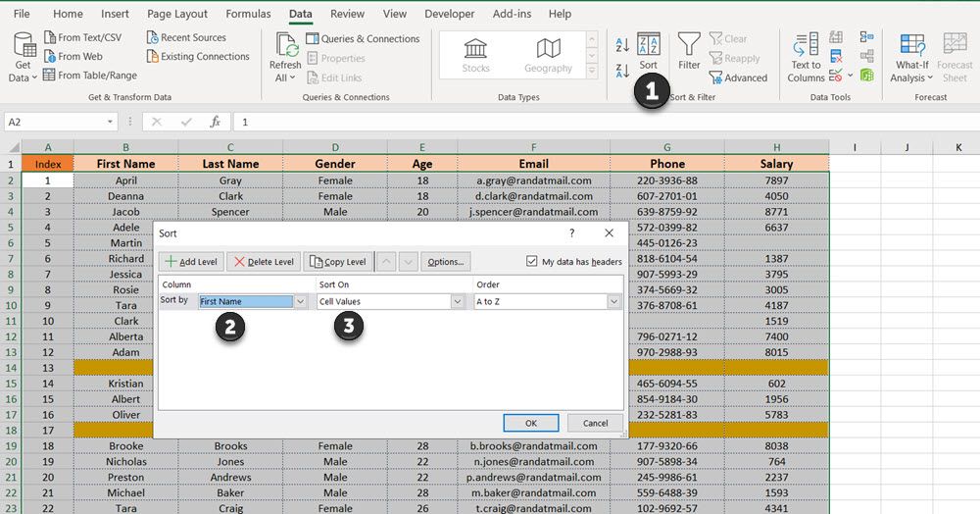Click the Sort Z to A descending icon
The image size is (980, 514).
tap(622, 71)
